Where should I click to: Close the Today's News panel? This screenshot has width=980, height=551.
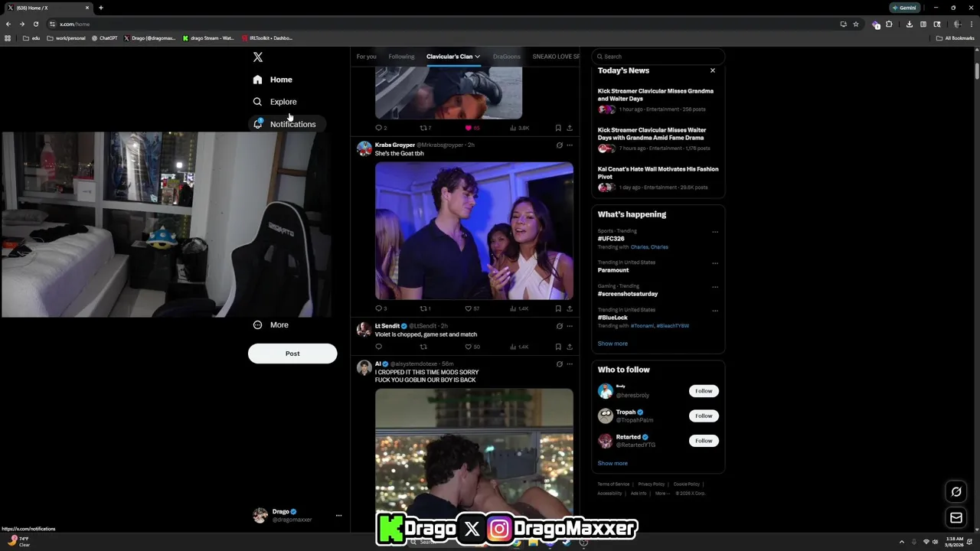(x=713, y=70)
